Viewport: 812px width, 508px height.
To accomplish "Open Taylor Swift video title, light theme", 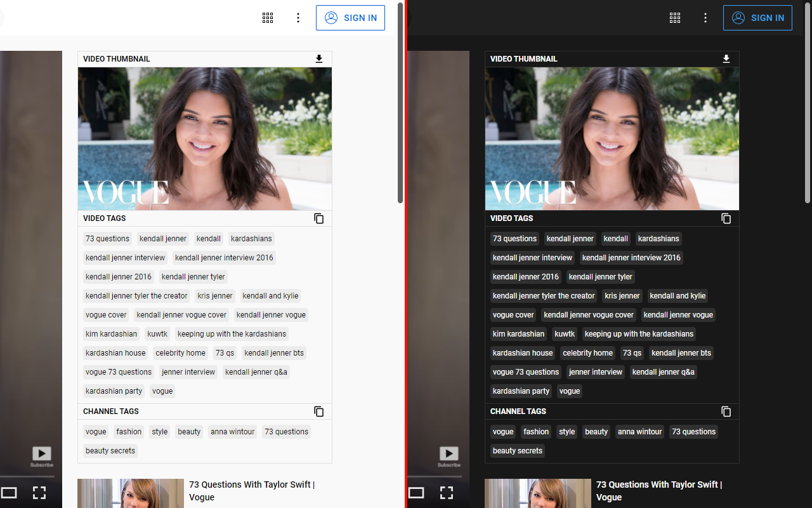I will [252, 491].
